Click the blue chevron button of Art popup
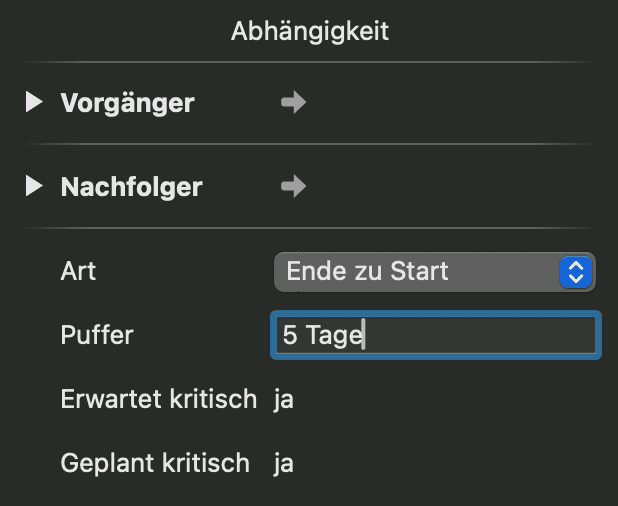 575,271
